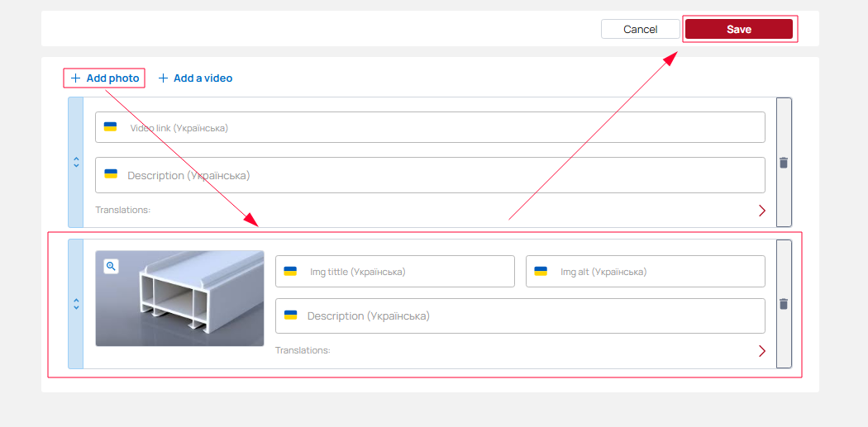Image resolution: width=868 pixels, height=427 pixels.
Task: Expand Translations in the photo block
Action: pos(762,351)
